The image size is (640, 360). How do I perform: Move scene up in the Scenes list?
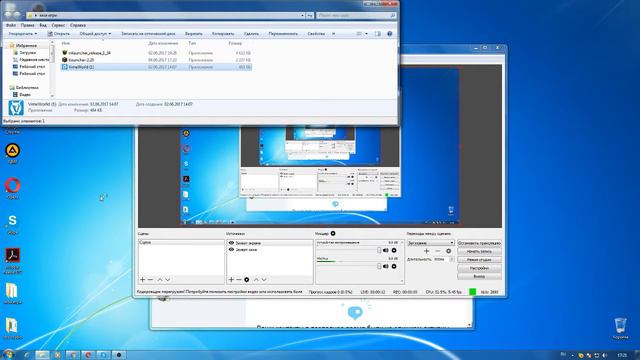click(160, 280)
